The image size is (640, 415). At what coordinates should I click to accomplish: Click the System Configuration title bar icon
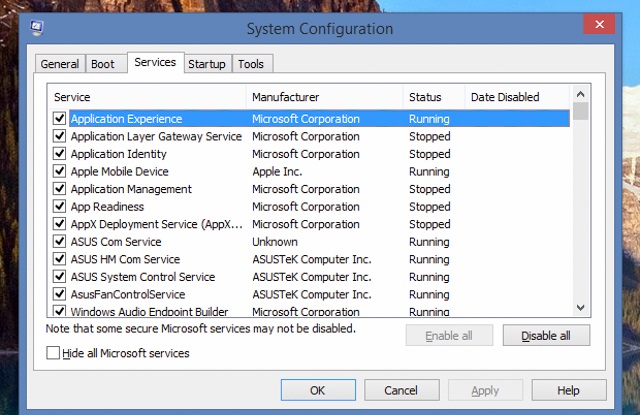point(37,29)
